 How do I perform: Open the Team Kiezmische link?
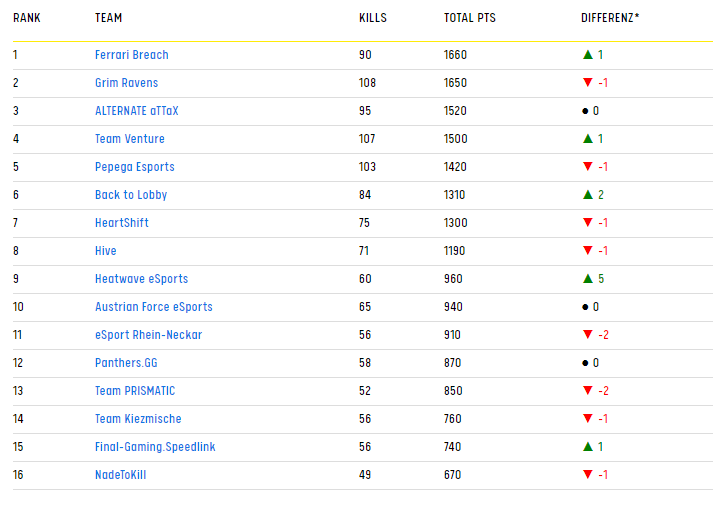coord(138,419)
